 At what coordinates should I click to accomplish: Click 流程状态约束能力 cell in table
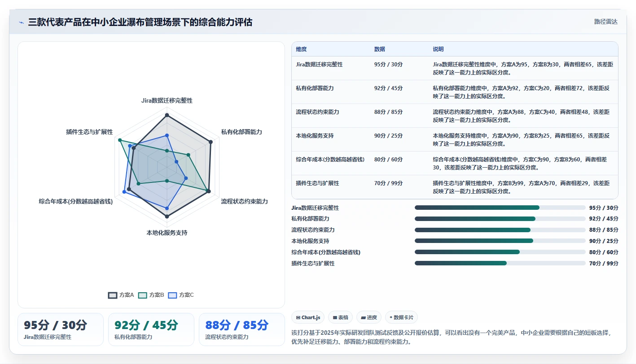(317, 112)
